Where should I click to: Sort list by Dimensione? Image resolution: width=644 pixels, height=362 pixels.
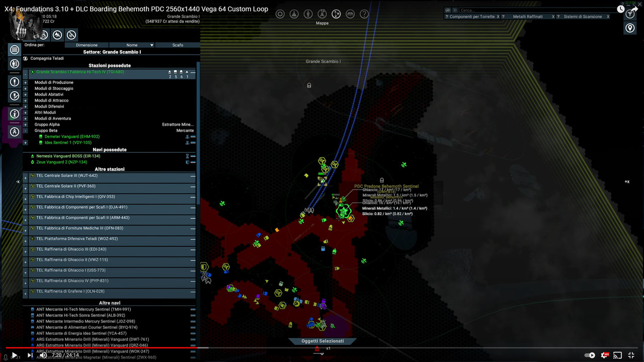click(x=87, y=45)
